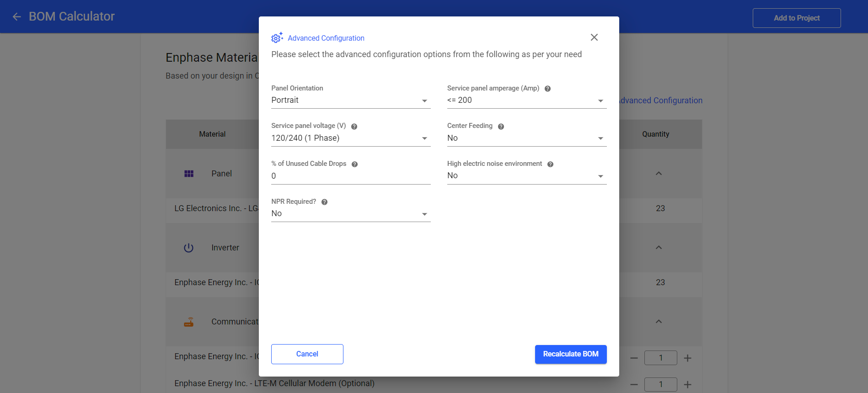Click help icon for Service panel amperage

point(547,89)
